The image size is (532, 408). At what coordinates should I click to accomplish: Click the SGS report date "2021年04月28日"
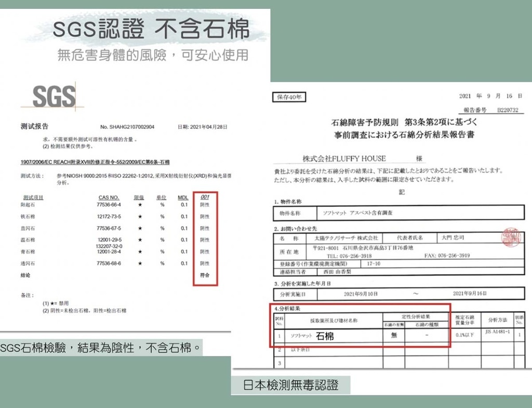[x=208, y=127]
